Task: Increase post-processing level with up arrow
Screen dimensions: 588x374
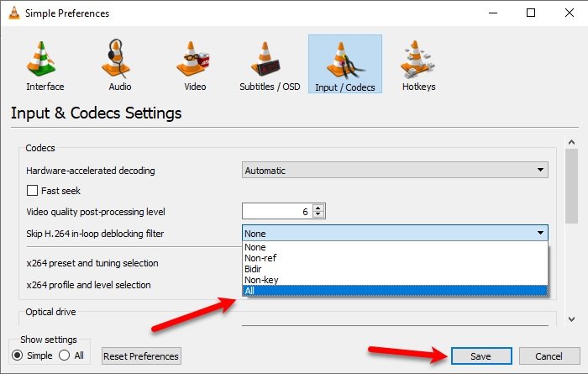Action: [318, 208]
